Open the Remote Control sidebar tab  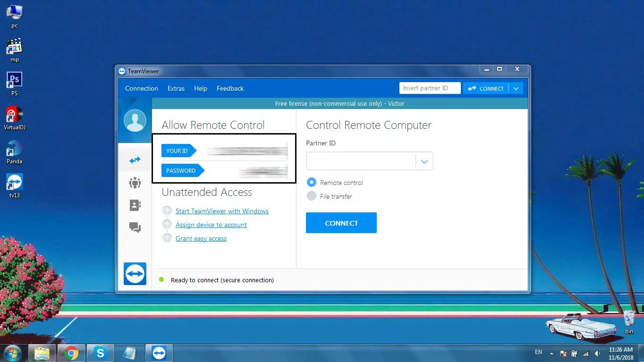[x=135, y=160]
